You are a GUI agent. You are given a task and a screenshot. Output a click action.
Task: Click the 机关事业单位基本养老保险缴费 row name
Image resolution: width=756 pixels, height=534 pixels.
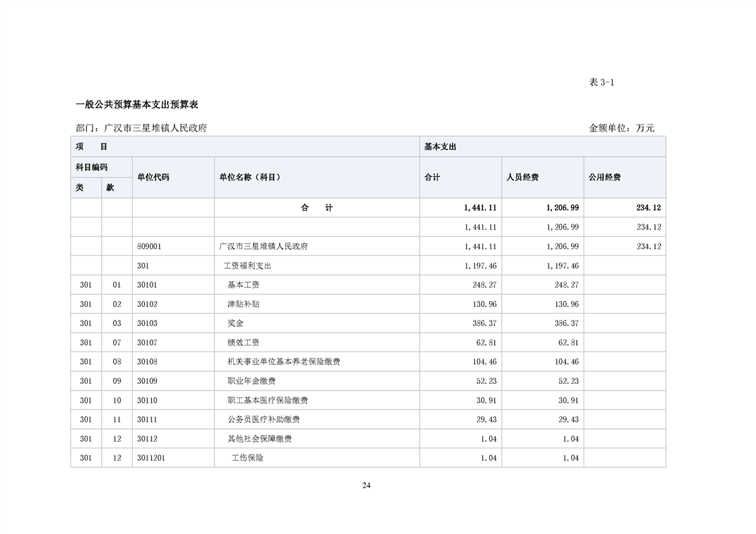pos(284,362)
